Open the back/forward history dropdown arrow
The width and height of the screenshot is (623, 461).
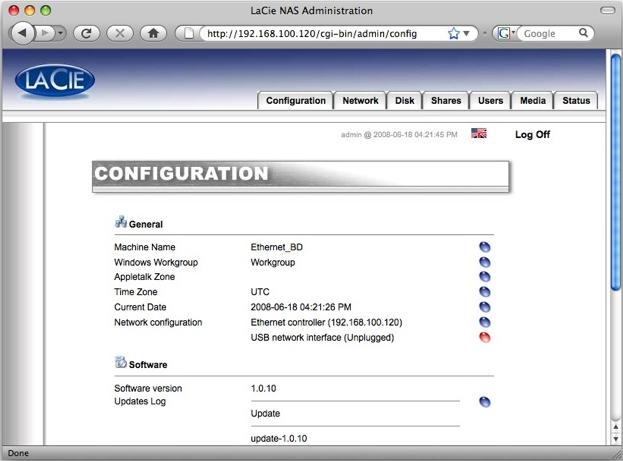(x=61, y=33)
